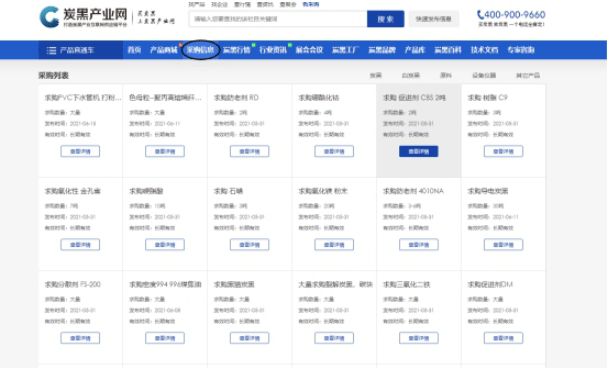Open the 炭黑行情 nav item

(237, 50)
